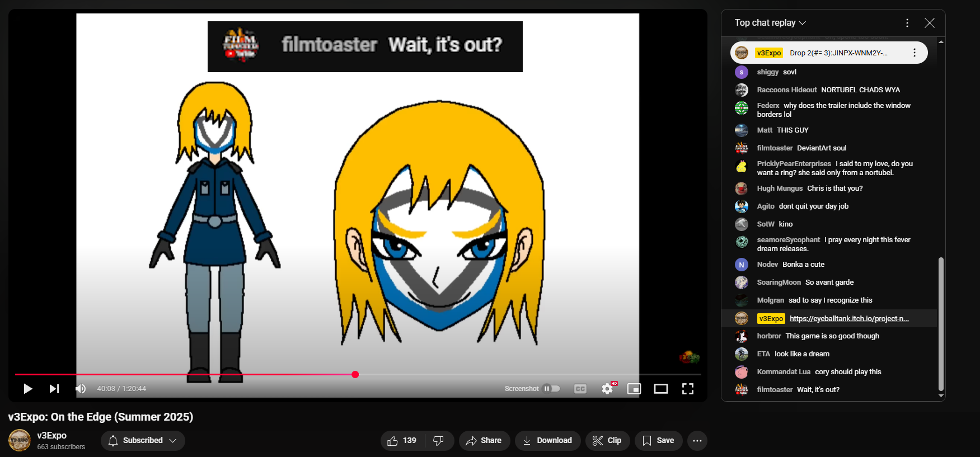Like the video

(x=402, y=441)
